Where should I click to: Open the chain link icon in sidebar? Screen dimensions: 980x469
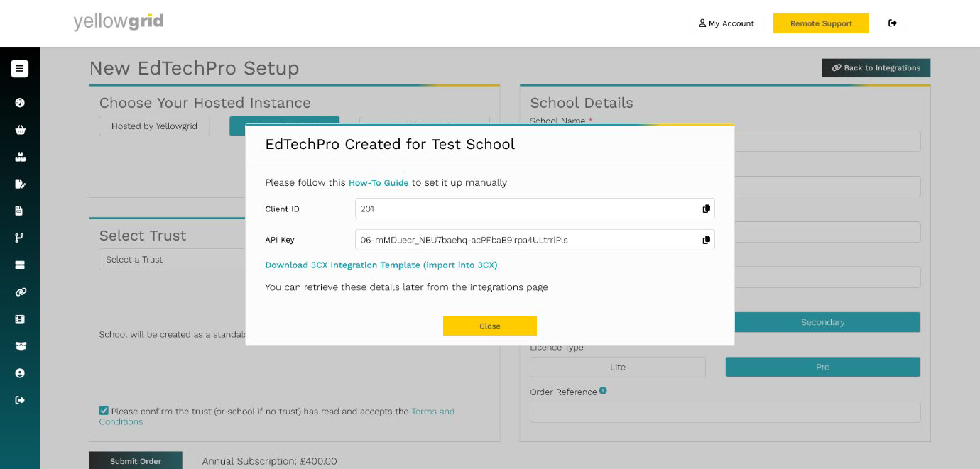(20, 292)
